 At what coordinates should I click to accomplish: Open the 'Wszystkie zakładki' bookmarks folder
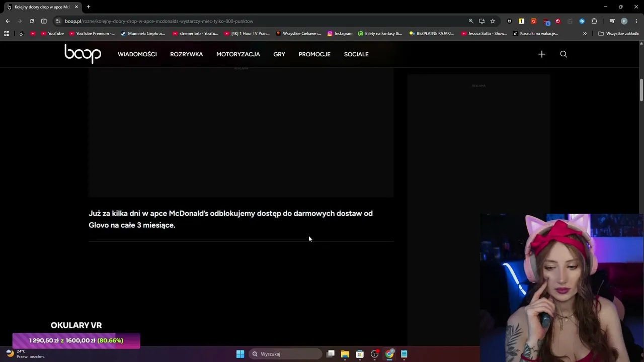(x=618, y=34)
